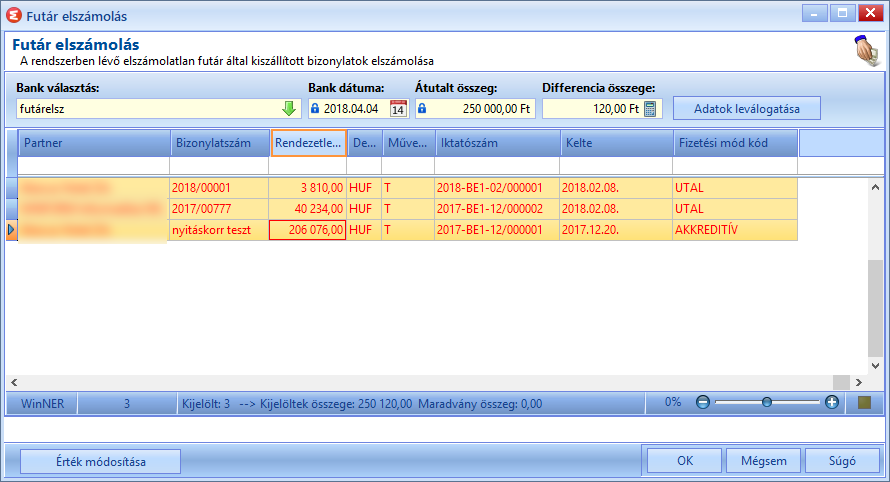Screen dimensions: 890x482
Task: Select the row marker of the nyitáskorr teszt row
Action: pos(11,230)
